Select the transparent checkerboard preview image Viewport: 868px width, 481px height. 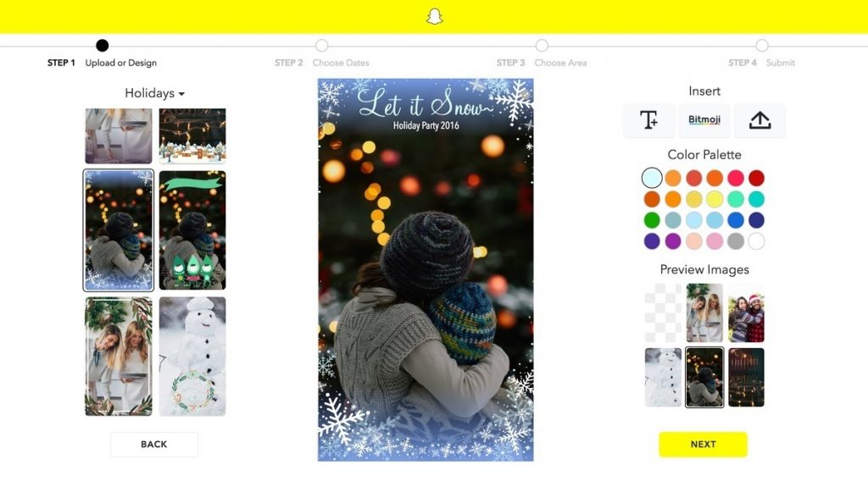[x=663, y=313]
